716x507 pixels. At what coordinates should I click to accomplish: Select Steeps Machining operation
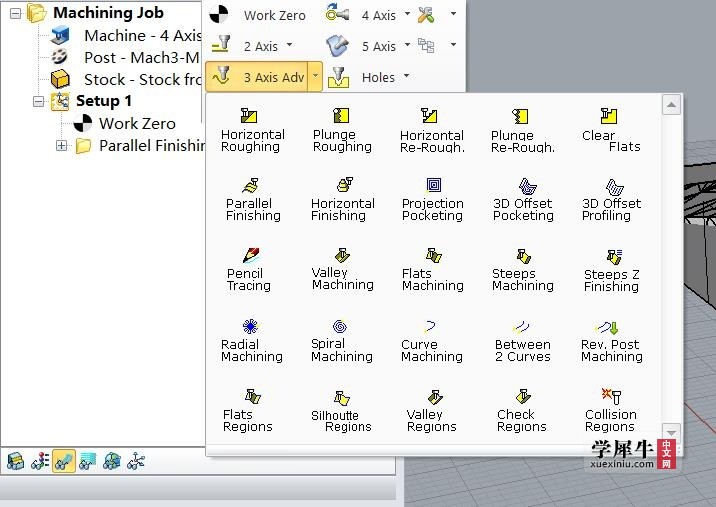[523, 269]
